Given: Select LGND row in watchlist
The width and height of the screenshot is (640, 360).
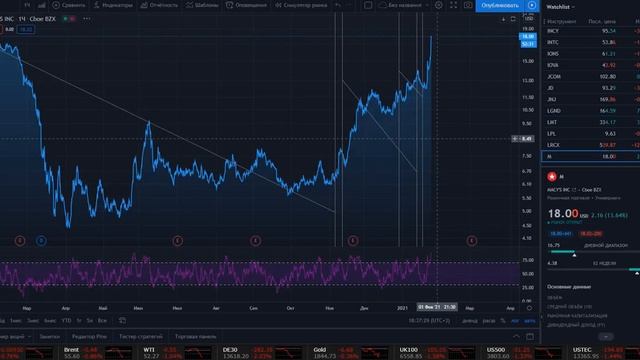Looking at the screenshot, I should pos(591,111).
